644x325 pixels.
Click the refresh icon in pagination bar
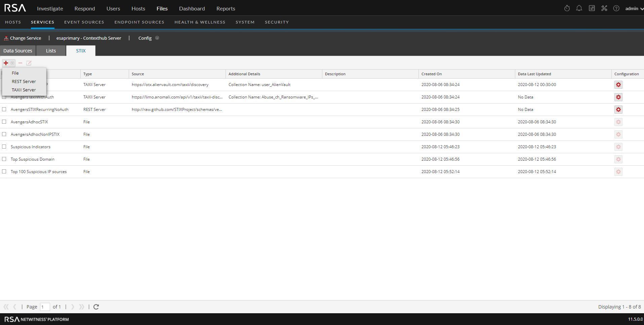point(96,307)
